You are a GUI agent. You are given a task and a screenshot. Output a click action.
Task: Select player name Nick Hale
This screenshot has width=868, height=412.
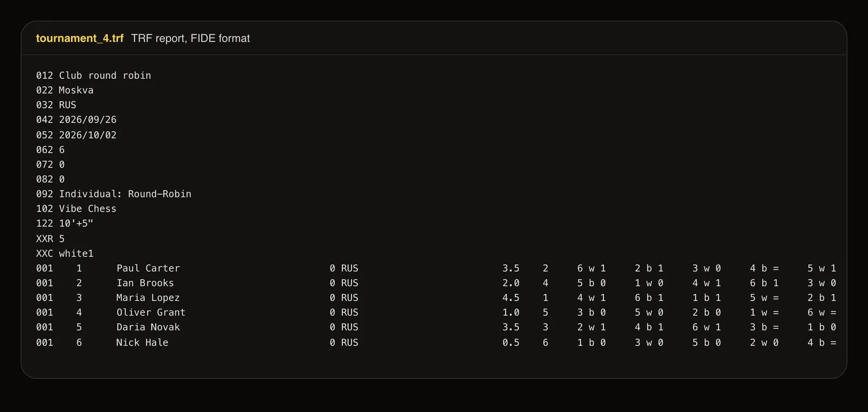[142, 343]
